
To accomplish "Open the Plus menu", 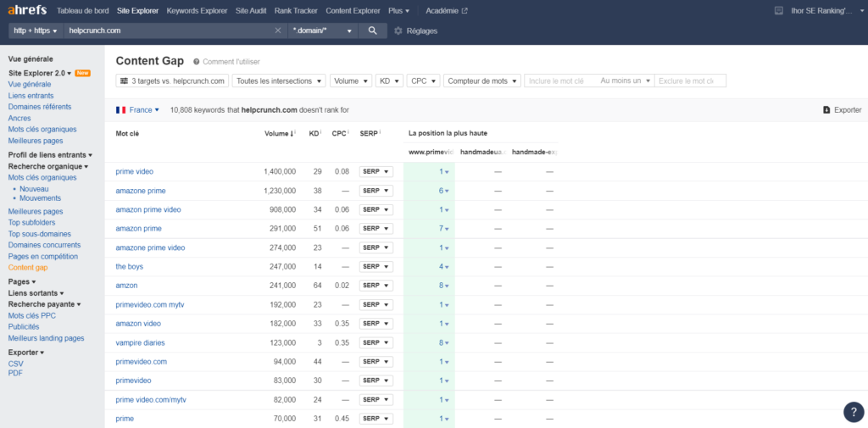I will [399, 10].
